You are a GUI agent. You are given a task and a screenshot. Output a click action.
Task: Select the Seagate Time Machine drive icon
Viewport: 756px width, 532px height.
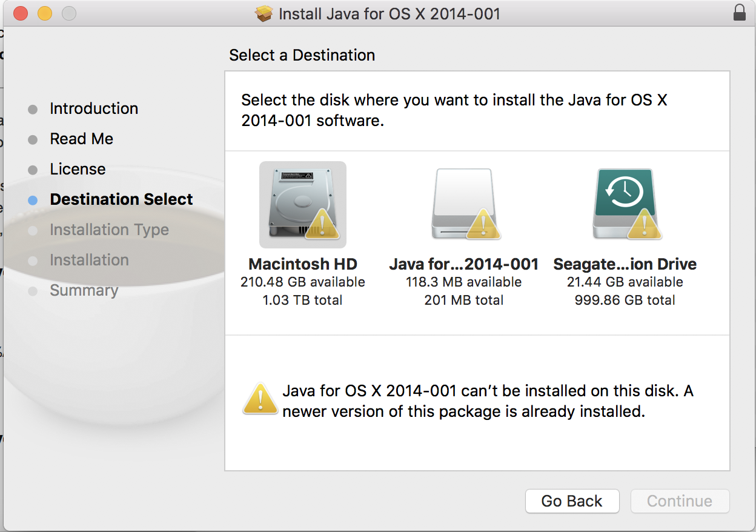pyautogui.click(x=625, y=203)
